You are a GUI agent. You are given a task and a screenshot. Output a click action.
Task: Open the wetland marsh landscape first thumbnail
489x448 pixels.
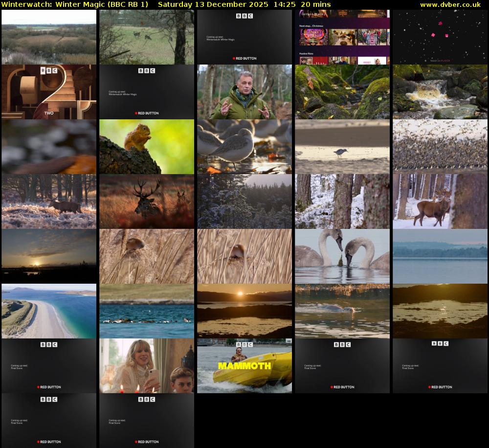49,37
